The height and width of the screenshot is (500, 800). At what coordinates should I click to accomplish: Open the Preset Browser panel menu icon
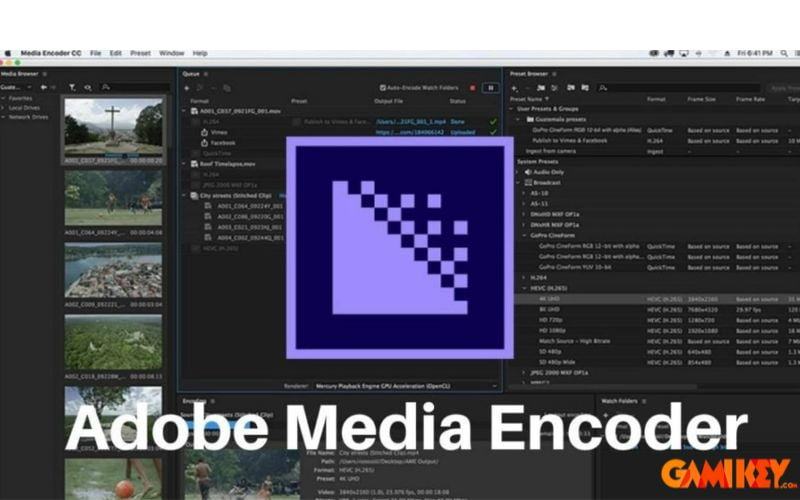(x=554, y=74)
